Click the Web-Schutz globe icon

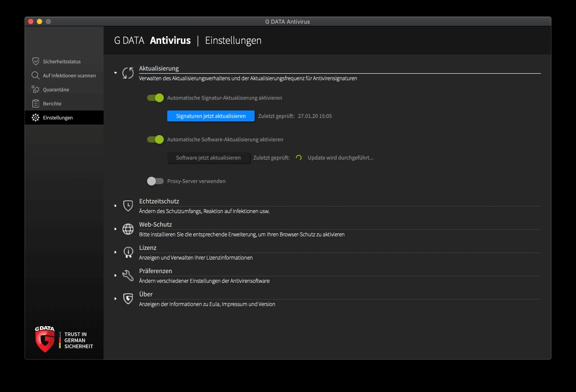click(x=128, y=229)
